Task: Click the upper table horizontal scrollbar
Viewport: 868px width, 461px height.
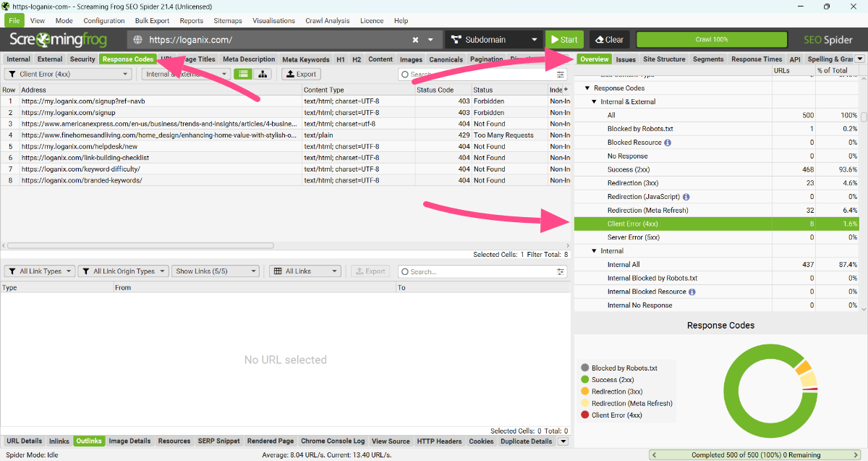Action: [140, 245]
